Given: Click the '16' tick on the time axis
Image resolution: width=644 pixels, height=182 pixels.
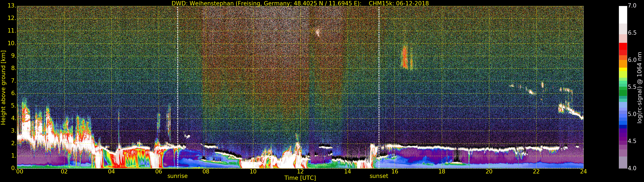Looking at the screenshot, I should [395, 171].
